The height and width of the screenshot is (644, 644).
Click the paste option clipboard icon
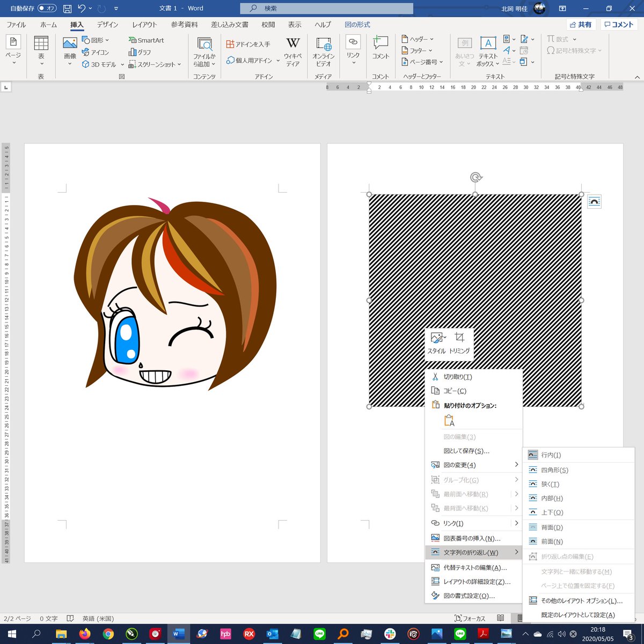[449, 420]
